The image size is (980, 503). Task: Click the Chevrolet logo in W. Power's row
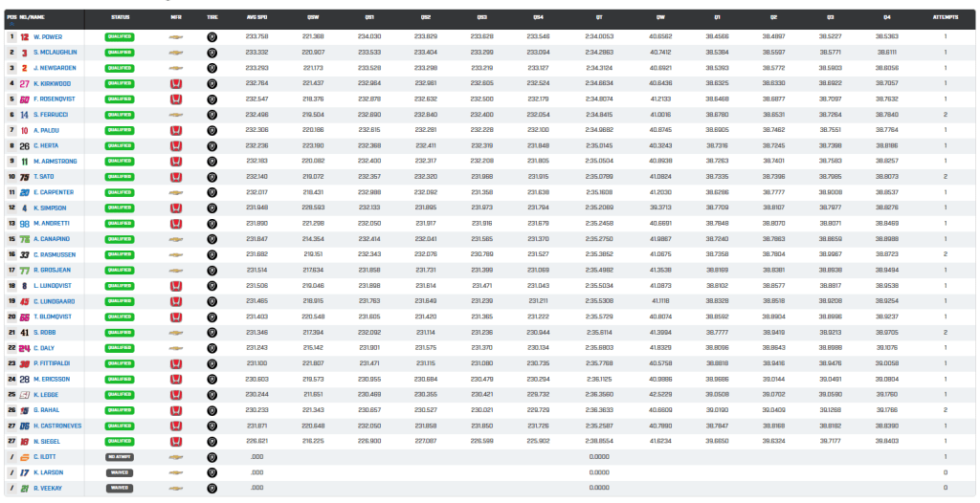pos(176,37)
